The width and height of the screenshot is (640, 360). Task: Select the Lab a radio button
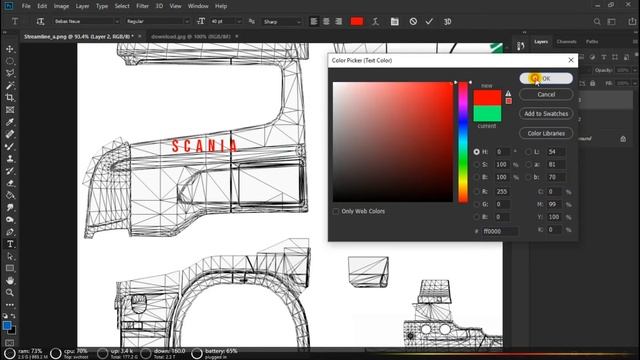tap(529, 164)
